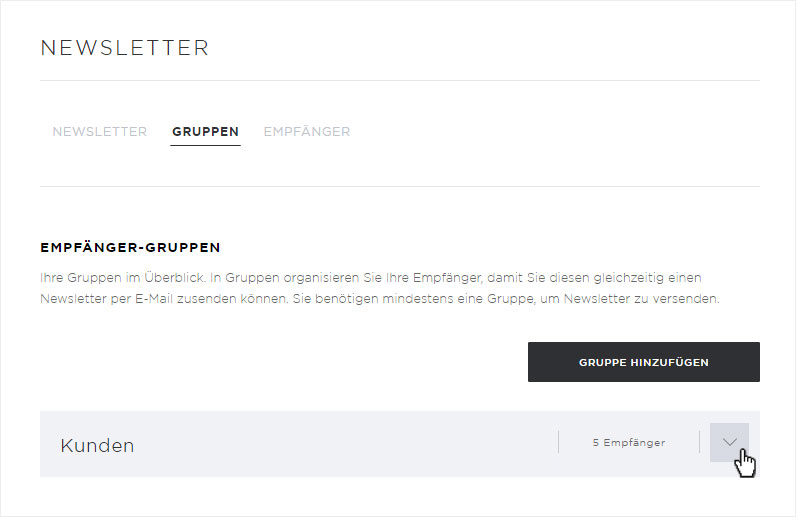
Task: Click the underline beneath the Gruppen tab
Action: [205, 145]
